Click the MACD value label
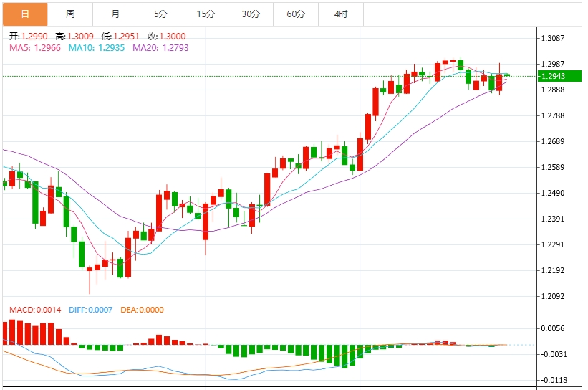Screen dimensions: 588x390 tap(34, 310)
